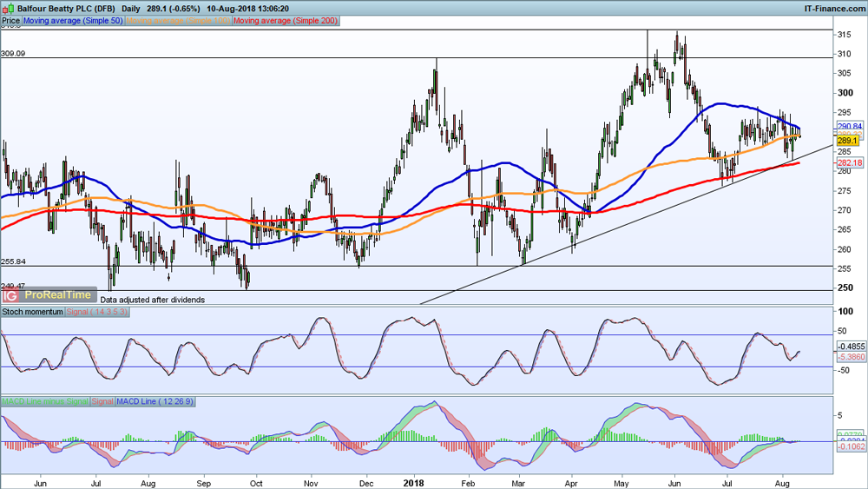Viewport: 868px width, 489px height.
Task: Click the Daily timeframe label
Action: (131, 9)
